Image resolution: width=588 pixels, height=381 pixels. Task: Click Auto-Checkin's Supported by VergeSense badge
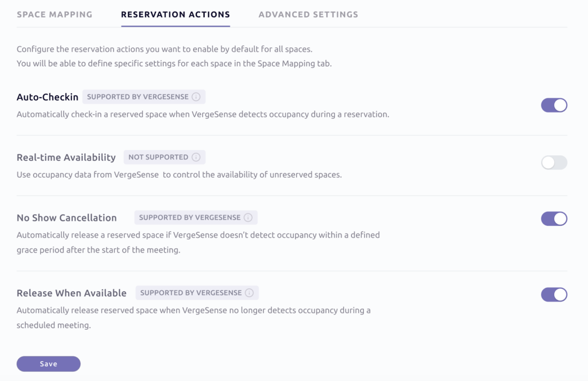pyautogui.click(x=144, y=97)
